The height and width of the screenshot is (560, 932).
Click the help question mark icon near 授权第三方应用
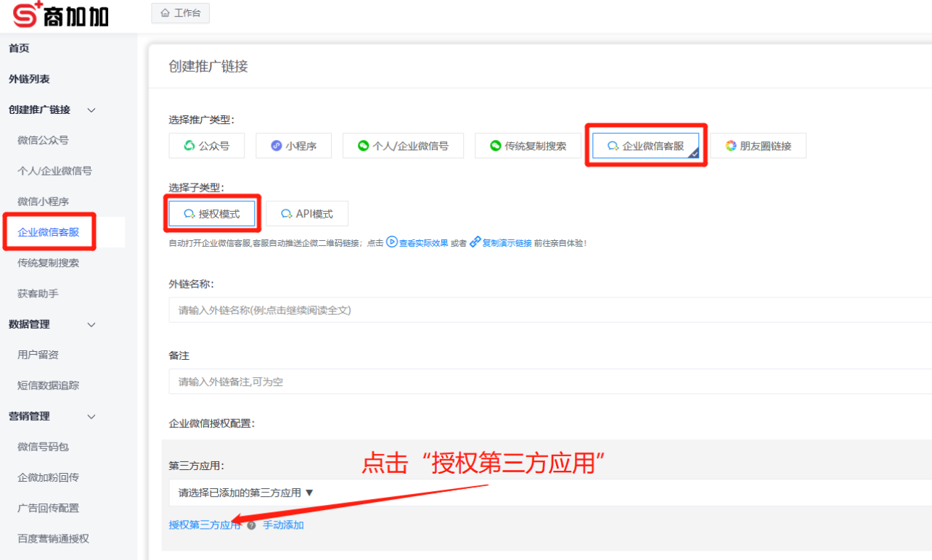(251, 525)
